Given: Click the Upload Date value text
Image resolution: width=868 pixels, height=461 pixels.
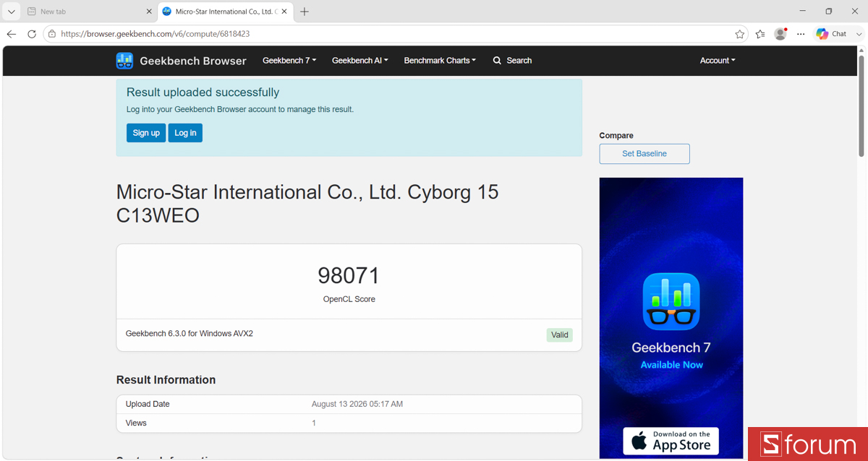Looking at the screenshot, I should tap(357, 404).
